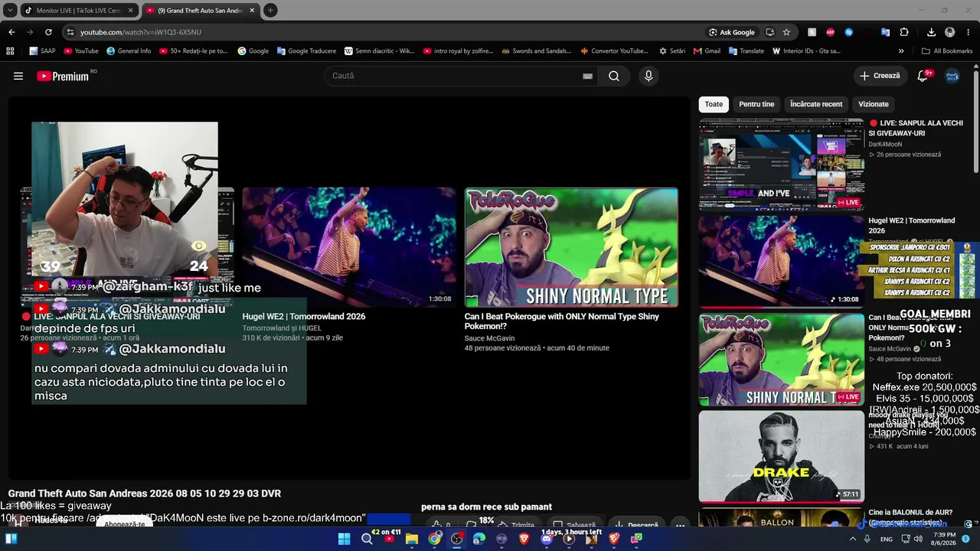Open the taskbar clock showing 7:39 PM
Viewport: 980px width, 551px height.
pos(944,539)
